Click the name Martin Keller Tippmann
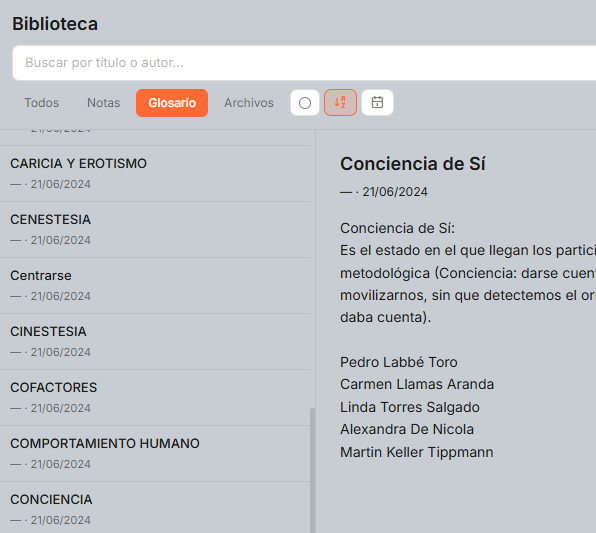The width and height of the screenshot is (596, 533). click(417, 452)
